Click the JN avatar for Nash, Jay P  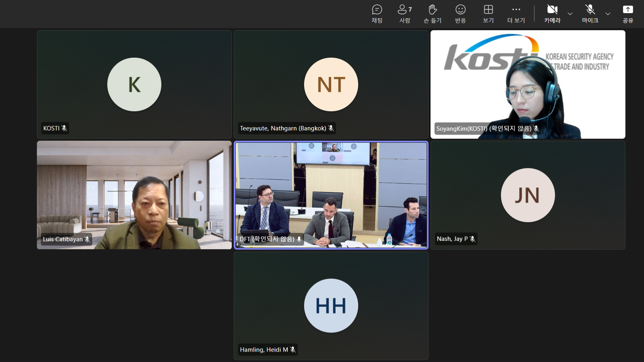click(x=528, y=195)
